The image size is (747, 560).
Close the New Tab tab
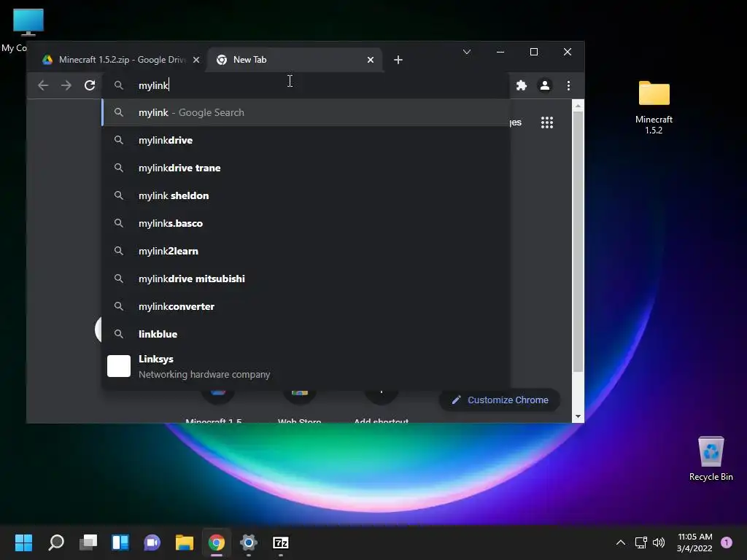370,60
